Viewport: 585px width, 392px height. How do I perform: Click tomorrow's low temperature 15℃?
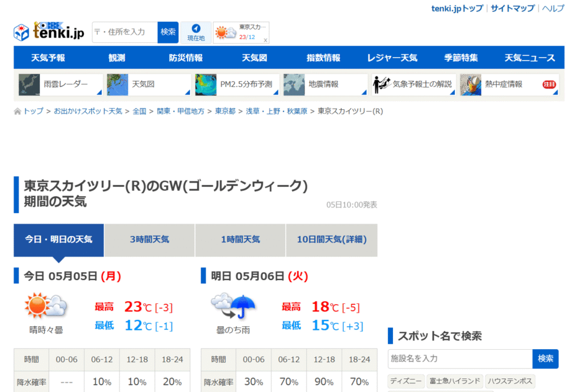pos(325,326)
